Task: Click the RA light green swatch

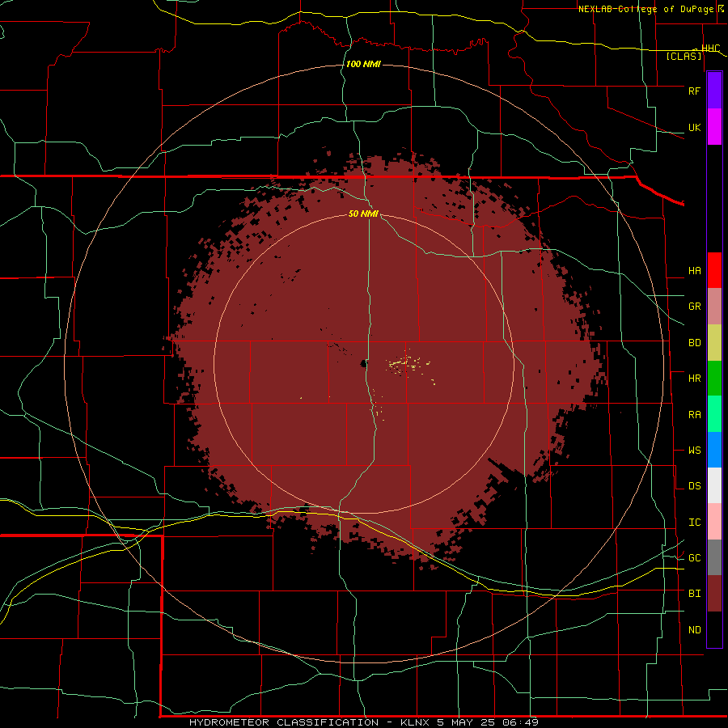Action: click(714, 414)
